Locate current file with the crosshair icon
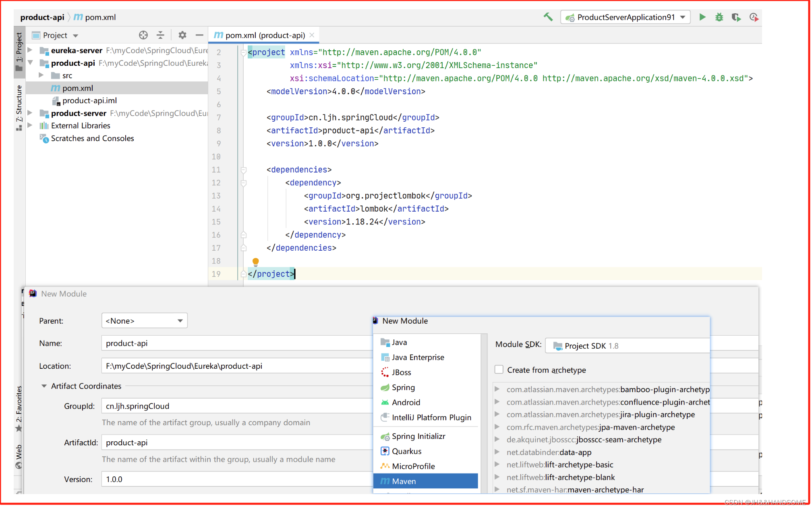Image resolution: width=812 pixels, height=509 pixels. click(143, 35)
